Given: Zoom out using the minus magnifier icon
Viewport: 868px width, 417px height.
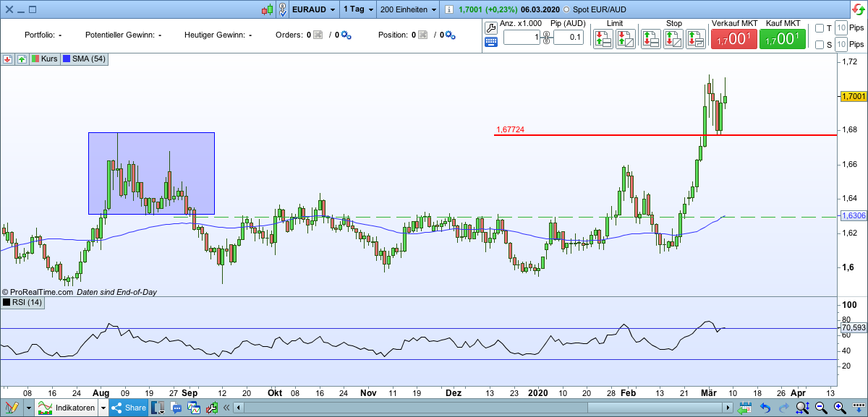Looking at the screenshot, I should [820, 407].
